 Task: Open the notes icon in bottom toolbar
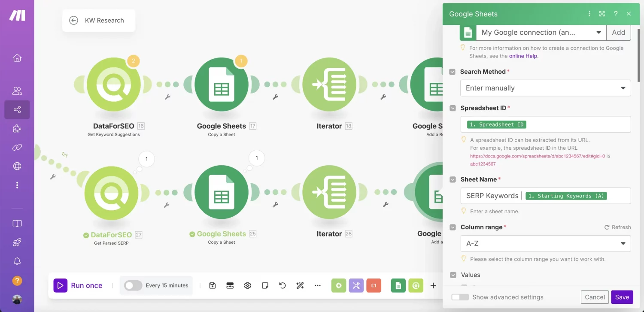tap(265, 285)
